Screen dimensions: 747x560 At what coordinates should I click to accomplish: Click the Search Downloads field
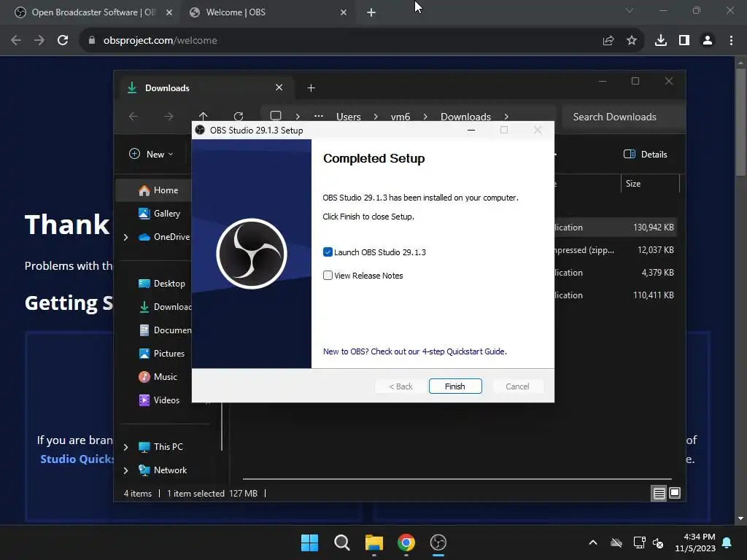(623, 117)
